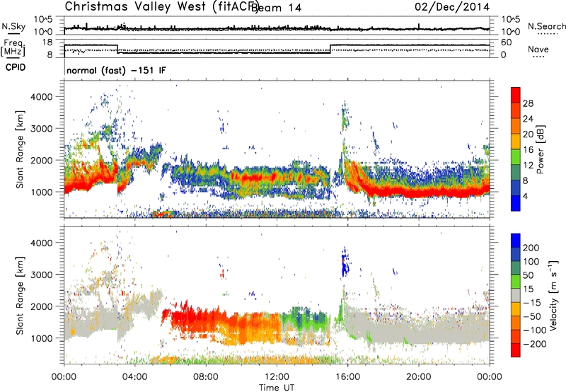566x392 pixels.
Task: Click the N.Search legend label
Action: 546,26
